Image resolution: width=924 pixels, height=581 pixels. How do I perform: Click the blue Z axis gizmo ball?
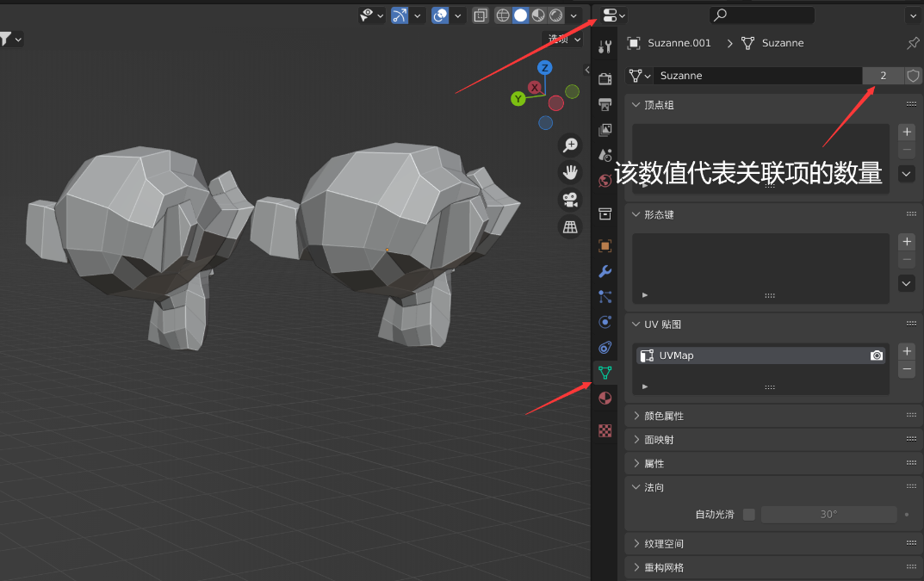pyautogui.click(x=544, y=68)
